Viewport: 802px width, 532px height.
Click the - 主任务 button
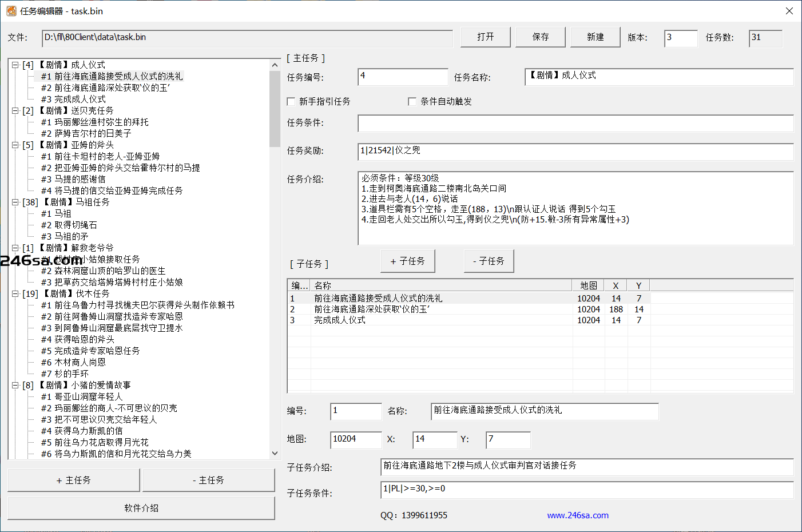209,480
